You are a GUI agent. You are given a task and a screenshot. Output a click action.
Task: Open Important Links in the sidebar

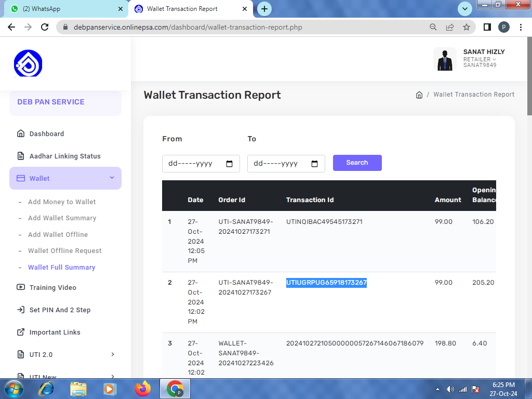coord(55,332)
